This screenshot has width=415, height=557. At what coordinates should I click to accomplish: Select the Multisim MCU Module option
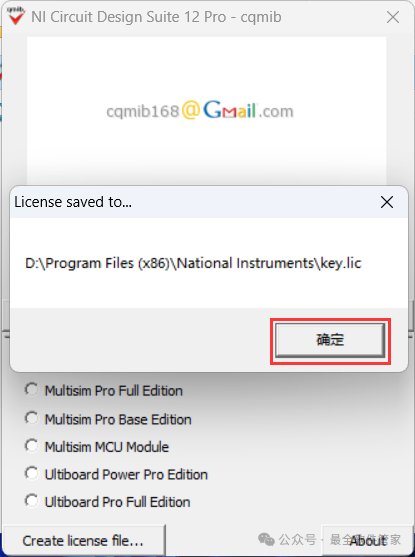point(97,447)
